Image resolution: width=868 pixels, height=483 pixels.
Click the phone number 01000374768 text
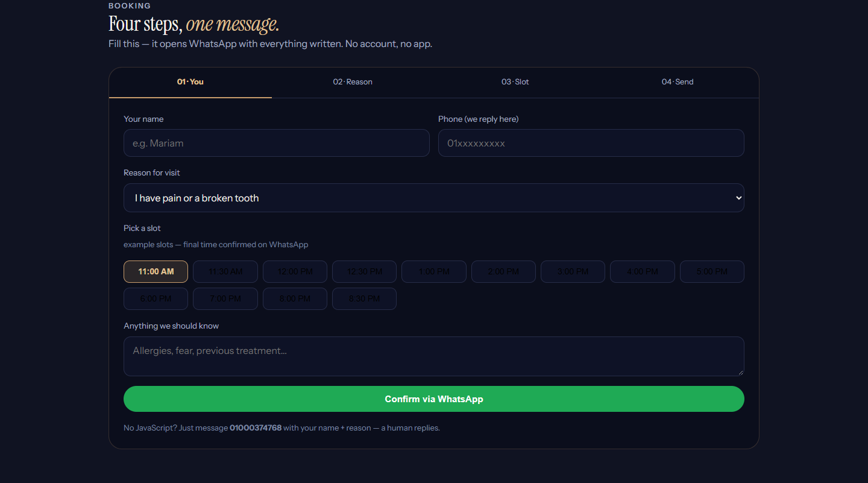point(256,428)
